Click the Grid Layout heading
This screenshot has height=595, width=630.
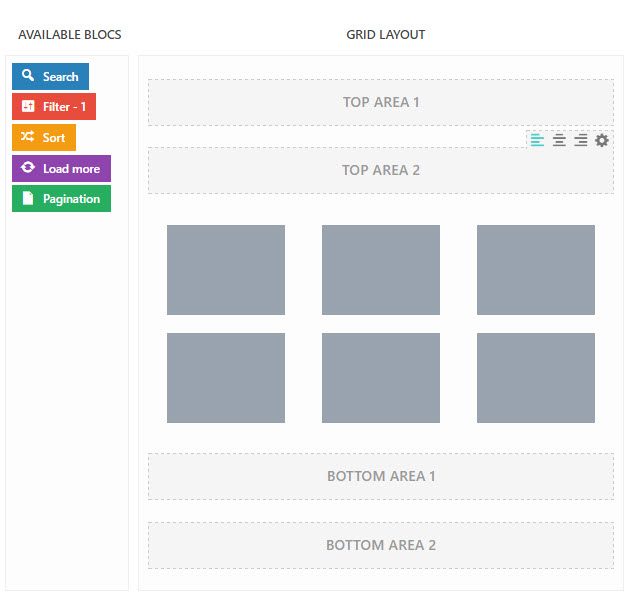point(386,35)
